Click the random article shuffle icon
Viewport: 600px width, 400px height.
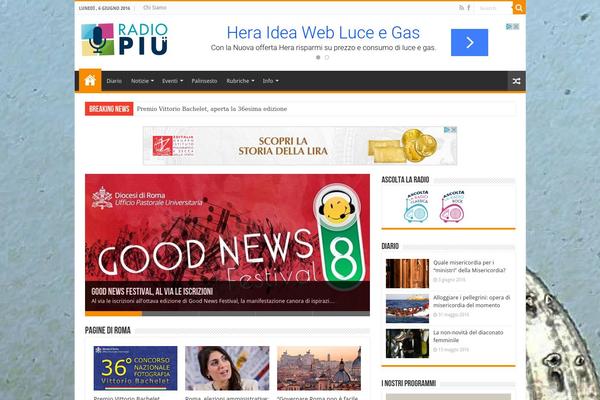coord(516,81)
